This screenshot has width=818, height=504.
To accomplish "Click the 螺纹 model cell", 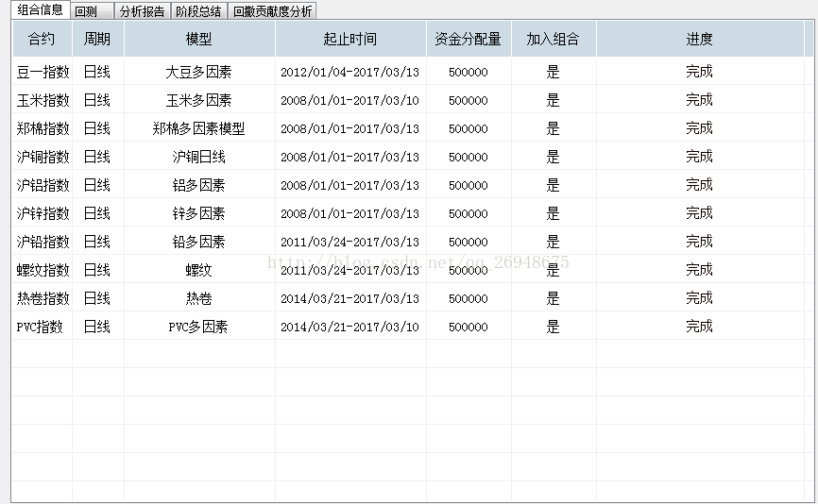I will [x=198, y=270].
